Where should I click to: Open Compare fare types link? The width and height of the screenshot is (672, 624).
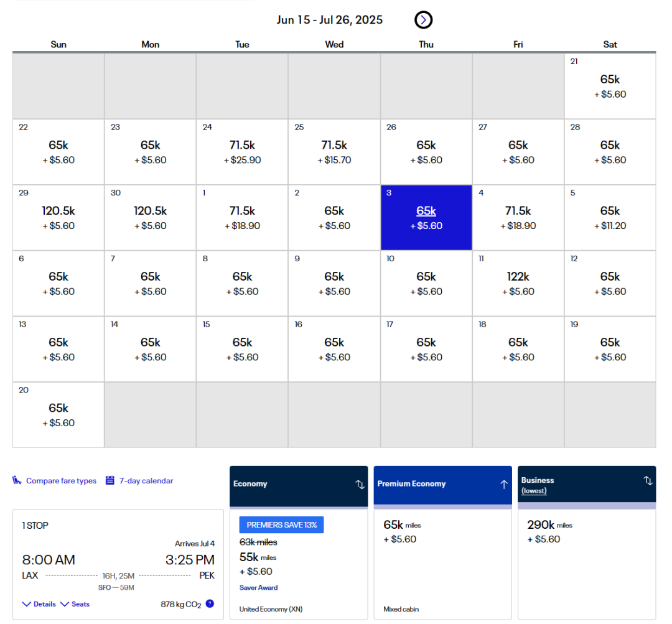(x=61, y=481)
